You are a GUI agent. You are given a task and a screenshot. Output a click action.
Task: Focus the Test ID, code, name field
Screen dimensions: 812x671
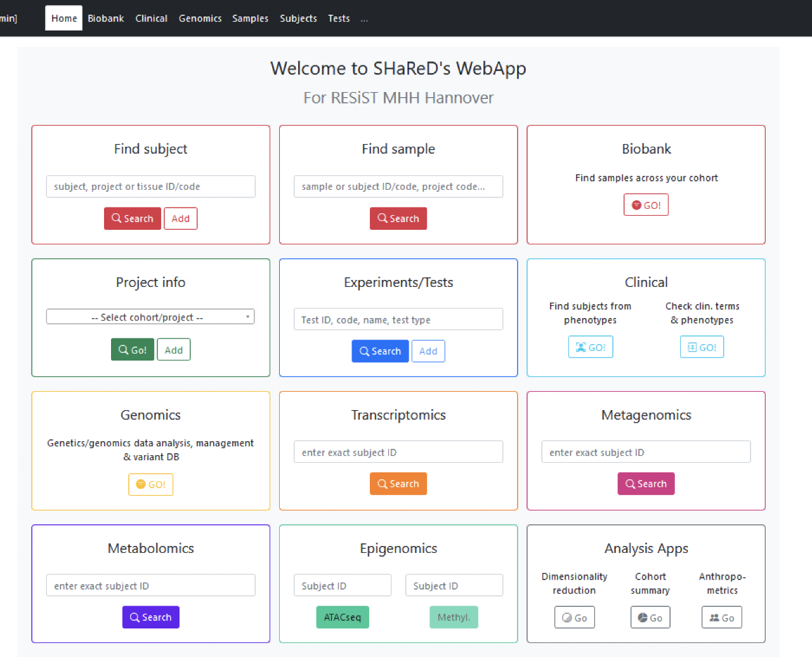[x=398, y=319]
